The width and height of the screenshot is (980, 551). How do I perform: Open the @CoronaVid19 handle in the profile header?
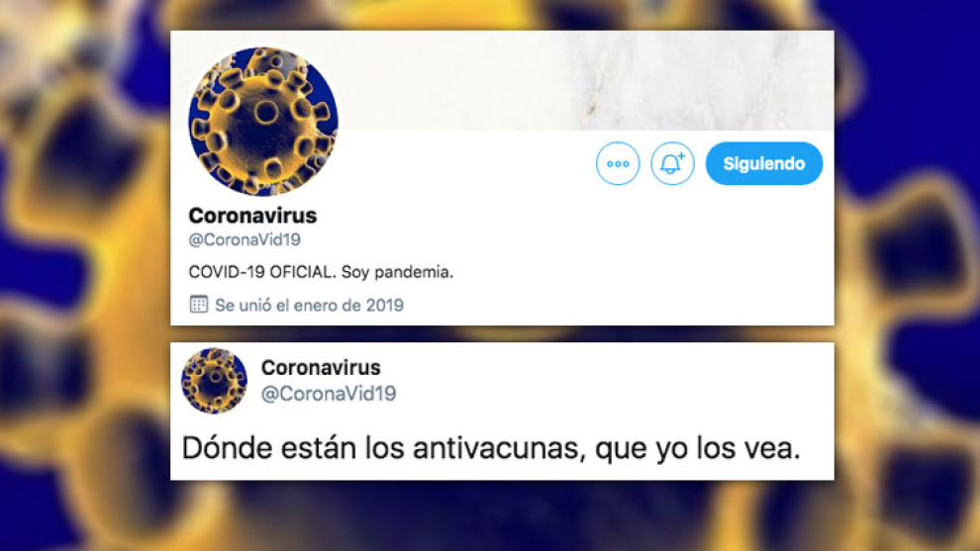click(245, 240)
